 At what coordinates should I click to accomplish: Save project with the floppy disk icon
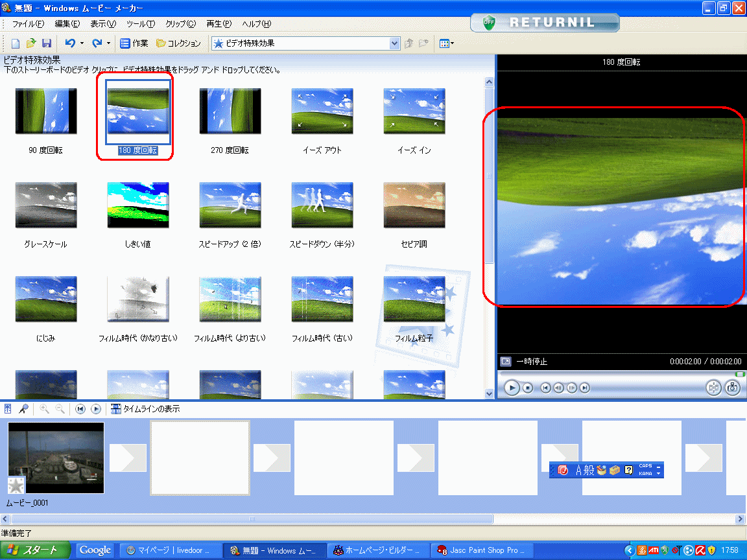(x=47, y=43)
